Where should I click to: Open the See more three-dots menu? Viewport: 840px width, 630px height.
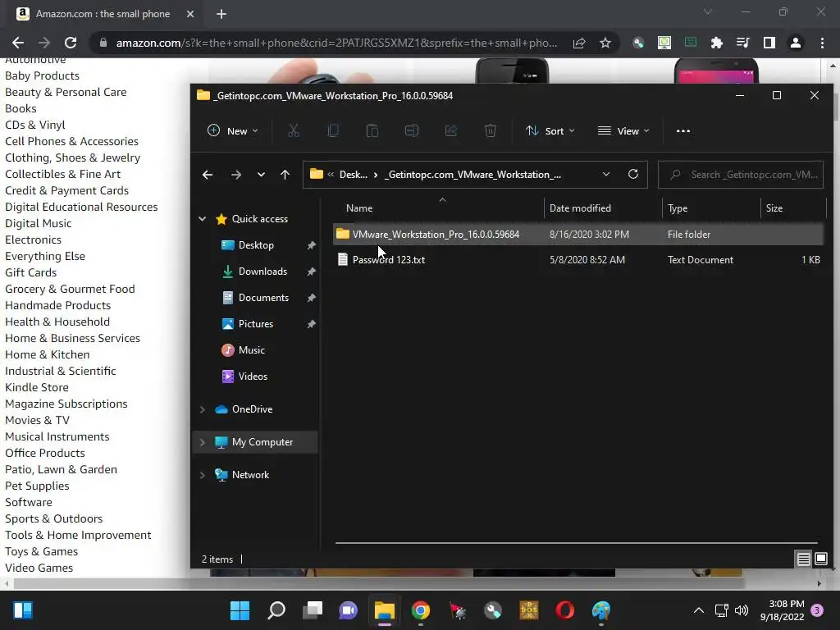683,130
